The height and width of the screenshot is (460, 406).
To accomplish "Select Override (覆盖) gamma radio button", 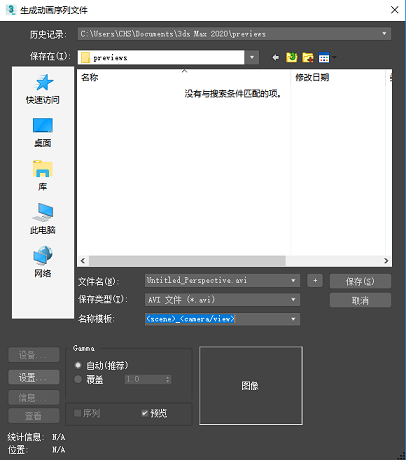I will [78, 379].
